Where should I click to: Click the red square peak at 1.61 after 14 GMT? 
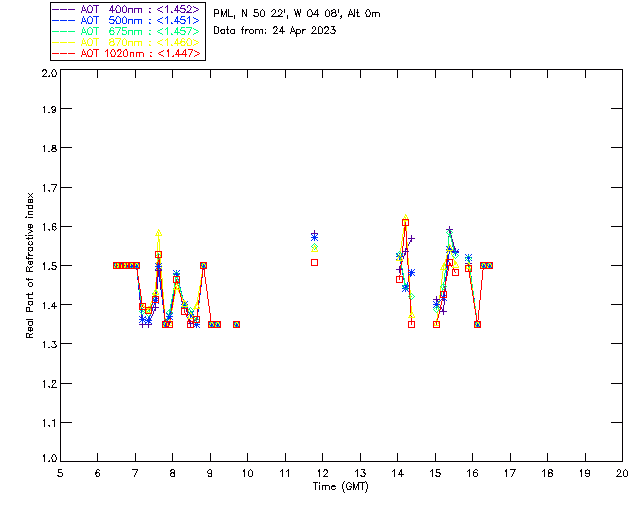tap(405, 223)
